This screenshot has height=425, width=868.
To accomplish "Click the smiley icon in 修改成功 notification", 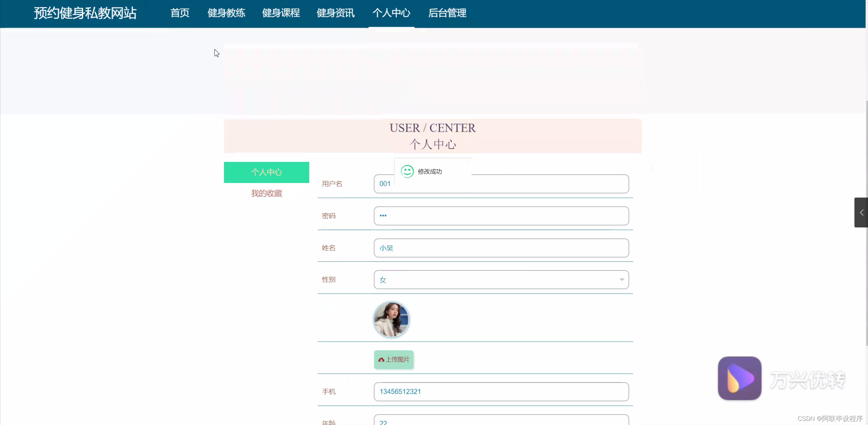I will (408, 171).
